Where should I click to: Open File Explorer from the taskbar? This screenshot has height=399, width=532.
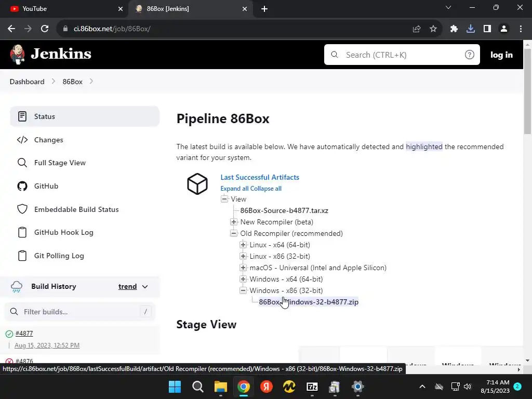(x=220, y=387)
